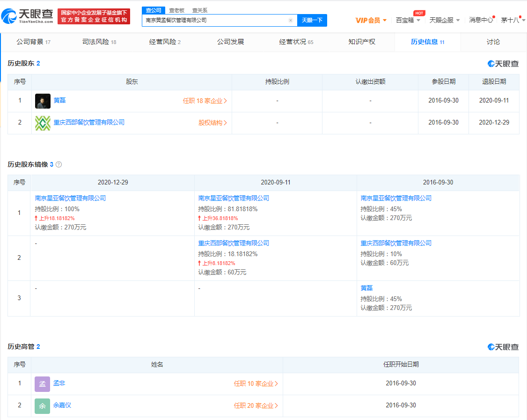Open the 司法风险 tab
The width and height of the screenshot is (527, 420).
point(99,42)
